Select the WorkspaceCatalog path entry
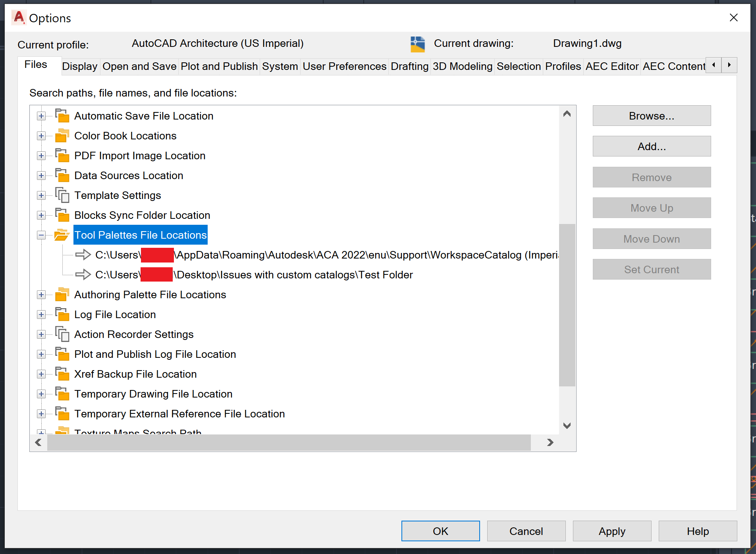This screenshot has height=554, width=756. click(327, 255)
